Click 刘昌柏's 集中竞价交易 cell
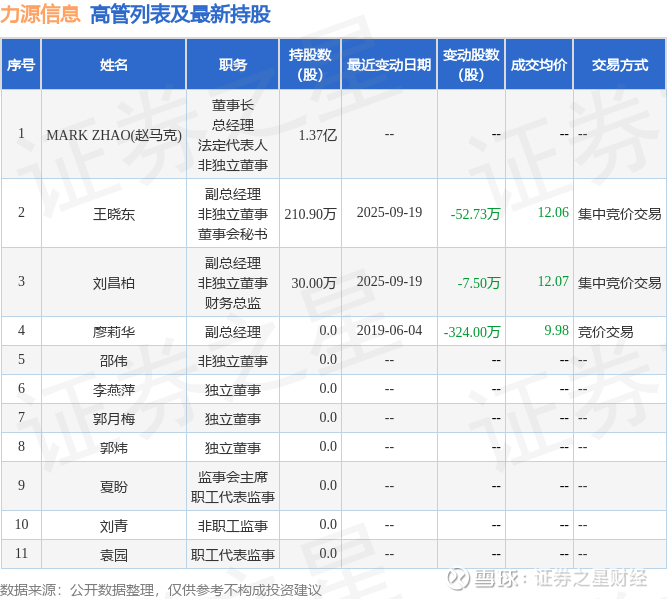Screen dimensions: 667x599 tap(619, 282)
